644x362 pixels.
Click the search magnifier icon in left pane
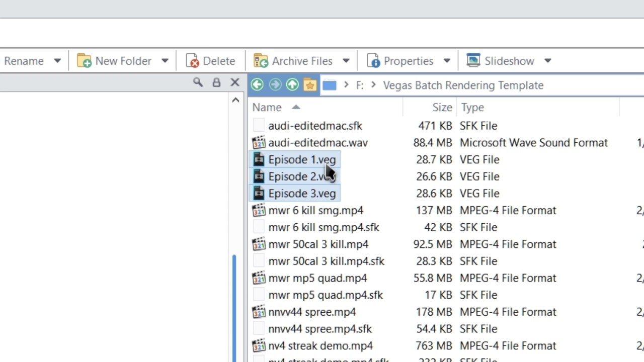(198, 83)
